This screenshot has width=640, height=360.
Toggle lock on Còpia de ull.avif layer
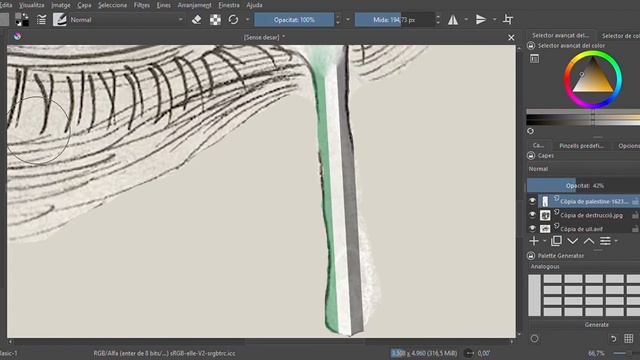[635, 229]
